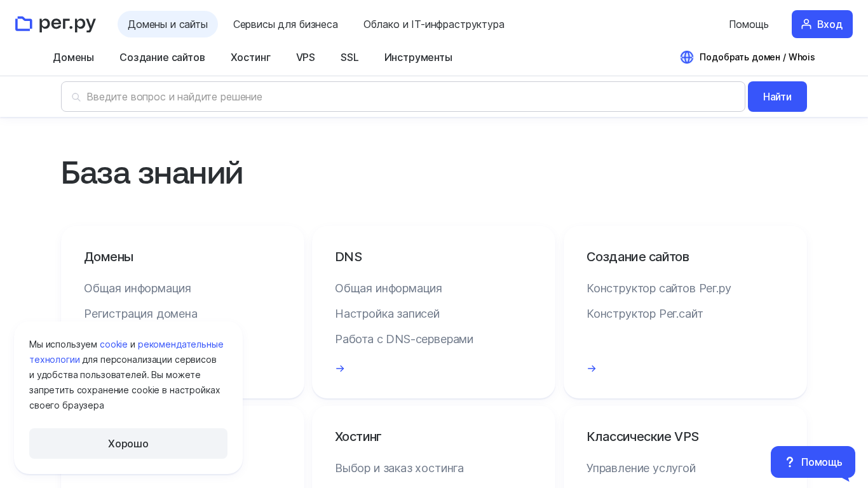Viewport: 868px width, 488px height.
Task: Click the Reg.ru folder logo icon
Action: coord(24,24)
